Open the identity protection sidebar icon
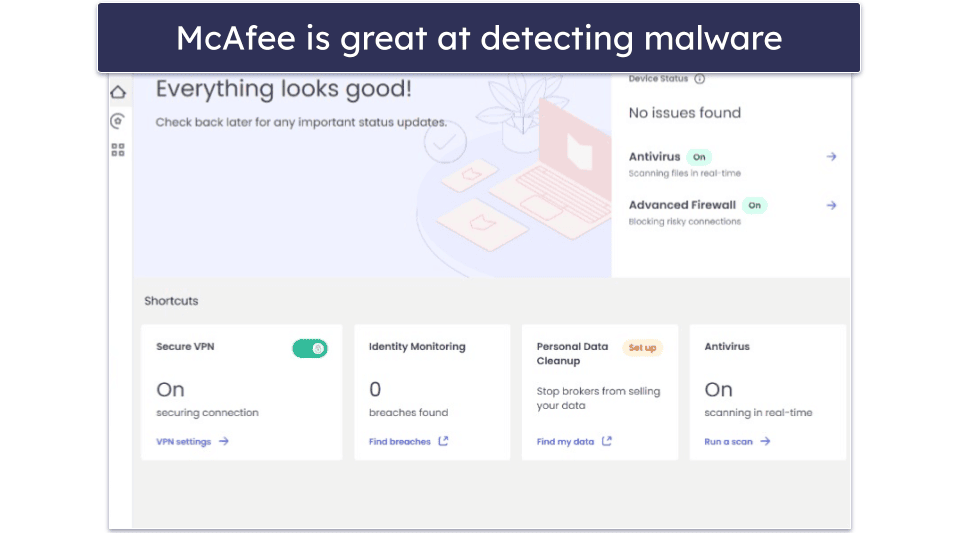The height and width of the screenshot is (533, 960). pos(118,121)
